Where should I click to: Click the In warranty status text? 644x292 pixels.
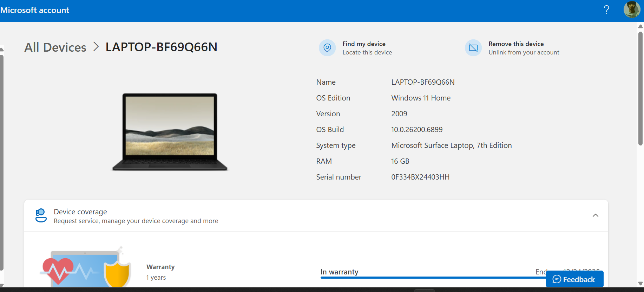coord(339,272)
